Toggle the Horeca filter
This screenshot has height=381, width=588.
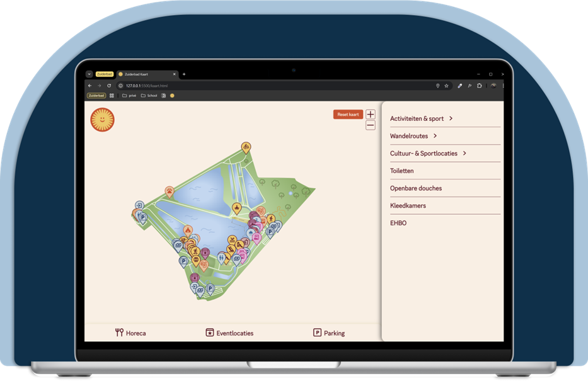coord(130,333)
